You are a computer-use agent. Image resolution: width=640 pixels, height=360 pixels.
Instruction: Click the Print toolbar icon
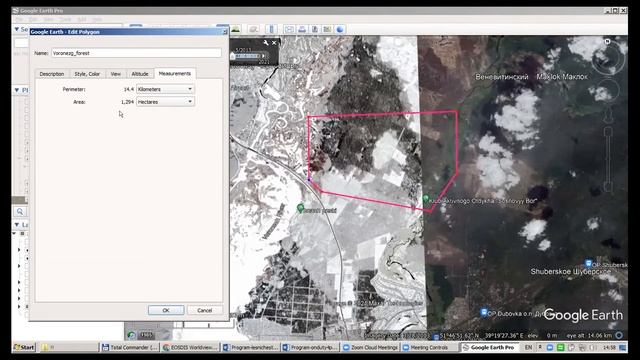[x=302, y=29]
